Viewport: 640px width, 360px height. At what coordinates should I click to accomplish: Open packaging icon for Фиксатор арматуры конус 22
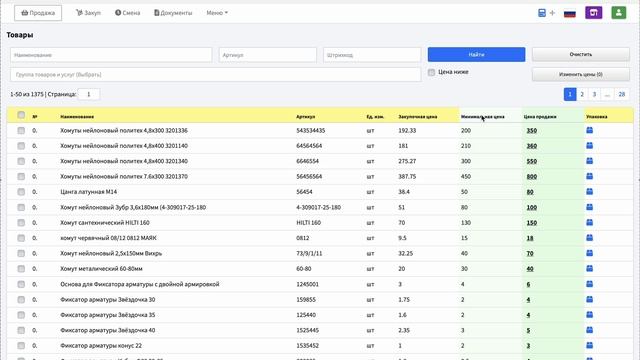(x=589, y=345)
